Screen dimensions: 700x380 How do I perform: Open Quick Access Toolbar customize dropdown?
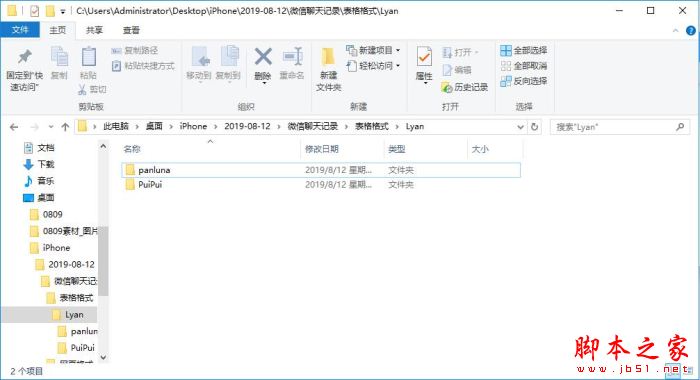click(x=63, y=11)
